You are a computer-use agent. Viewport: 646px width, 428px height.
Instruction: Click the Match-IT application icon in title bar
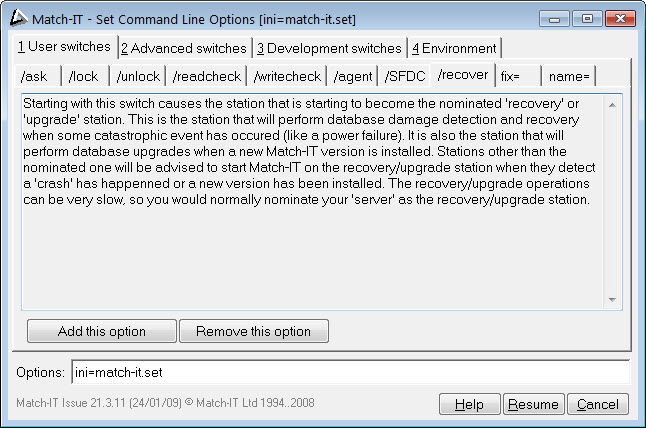[18, 18]
